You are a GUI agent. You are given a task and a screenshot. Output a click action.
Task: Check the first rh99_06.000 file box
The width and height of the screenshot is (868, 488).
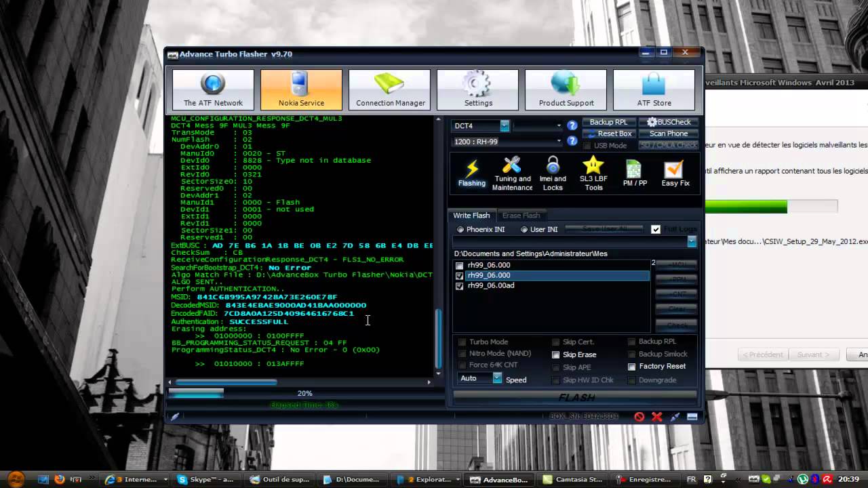click(459, 266)
